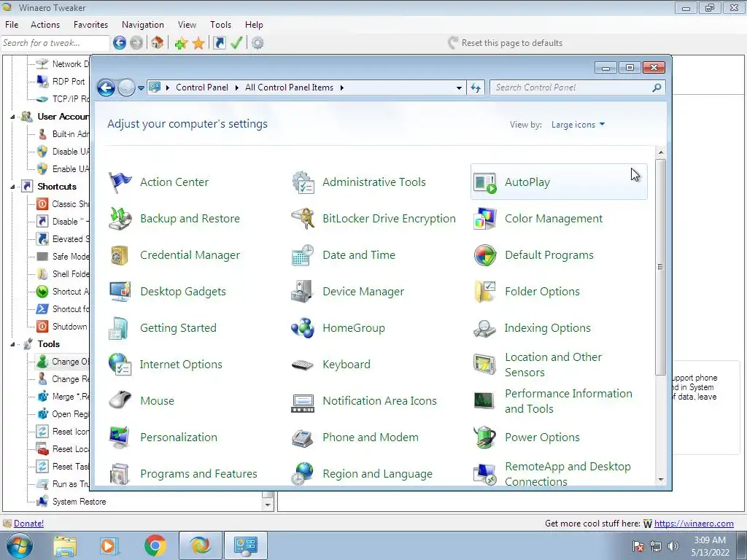Go back in Winaero Tweaker toolbar
Viewport: 747px width, 560px height.
(x=120, y=43)
